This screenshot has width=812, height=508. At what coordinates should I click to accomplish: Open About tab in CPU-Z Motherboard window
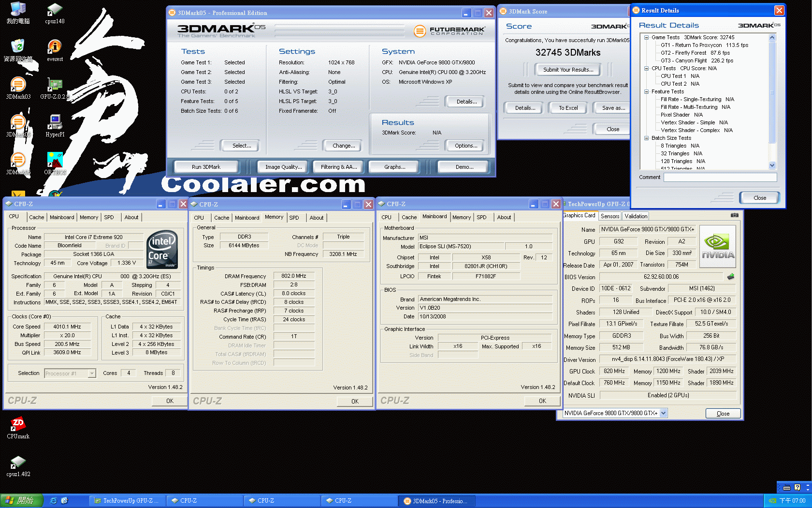pos(504,217)
